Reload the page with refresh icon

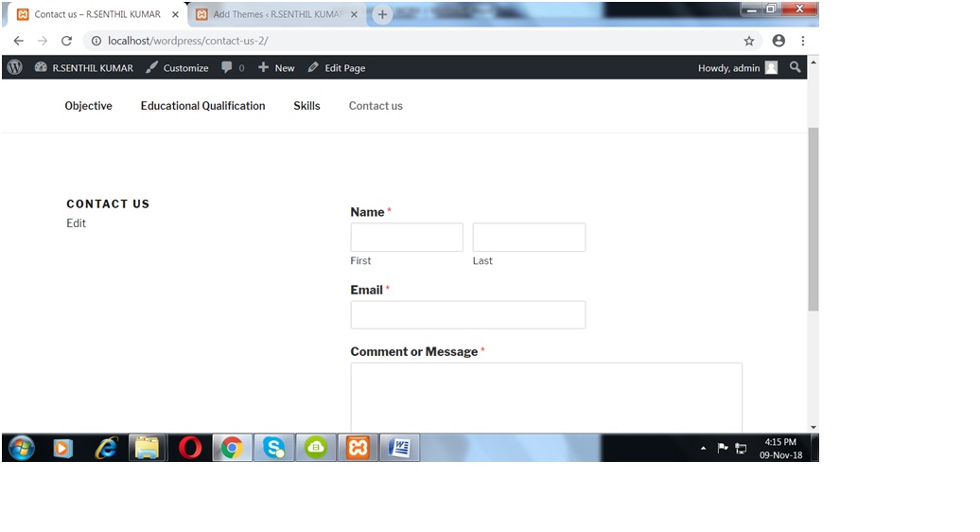pos(66,41)
